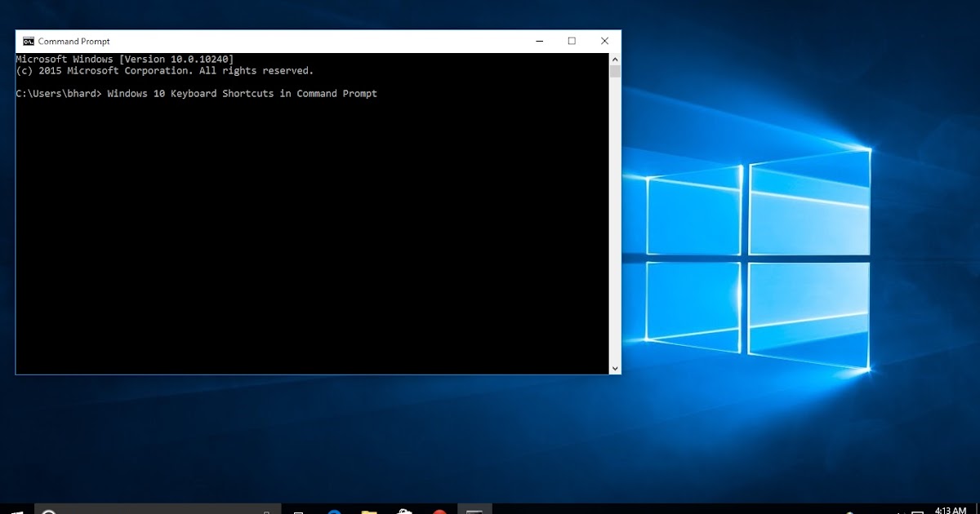Click the console window's scrollbar track

(x=614, y=212)
